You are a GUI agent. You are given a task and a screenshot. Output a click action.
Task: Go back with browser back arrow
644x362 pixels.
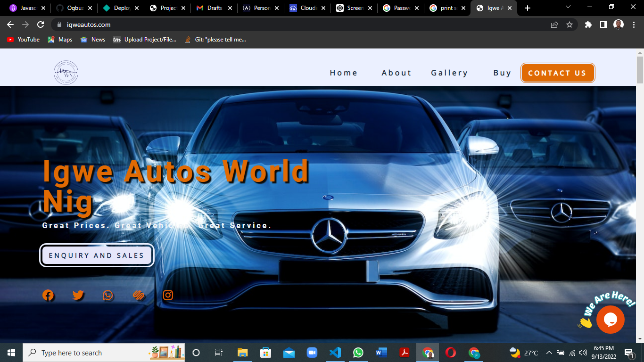(x=10, y=25)
